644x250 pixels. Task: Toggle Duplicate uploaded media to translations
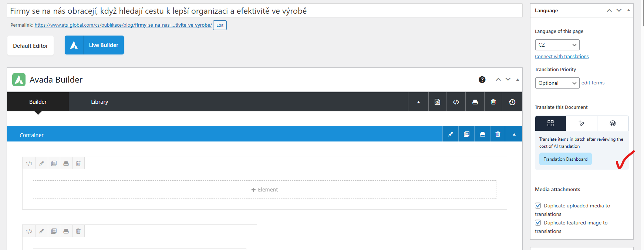(x=538, y=206)
